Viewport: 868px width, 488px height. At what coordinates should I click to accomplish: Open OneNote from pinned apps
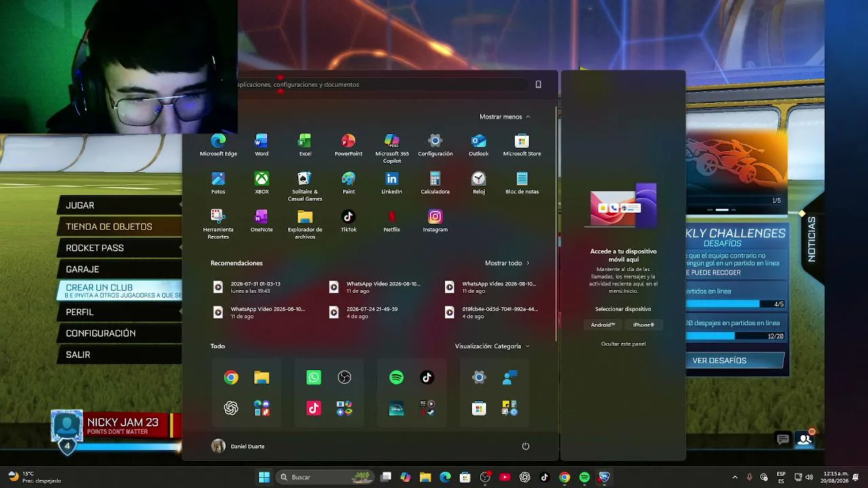point(261,221)
